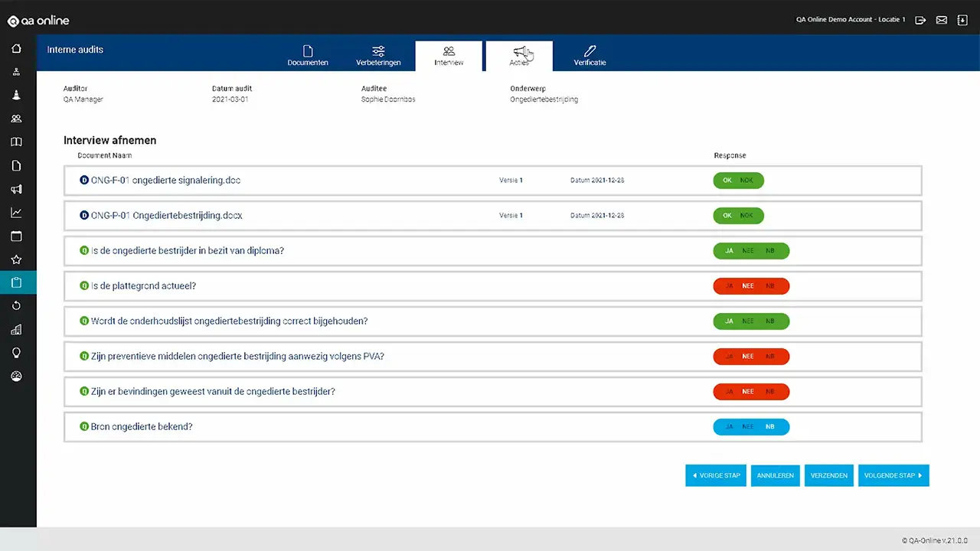Click the Annuleren button
980x551 pixels.
[776, 475]
